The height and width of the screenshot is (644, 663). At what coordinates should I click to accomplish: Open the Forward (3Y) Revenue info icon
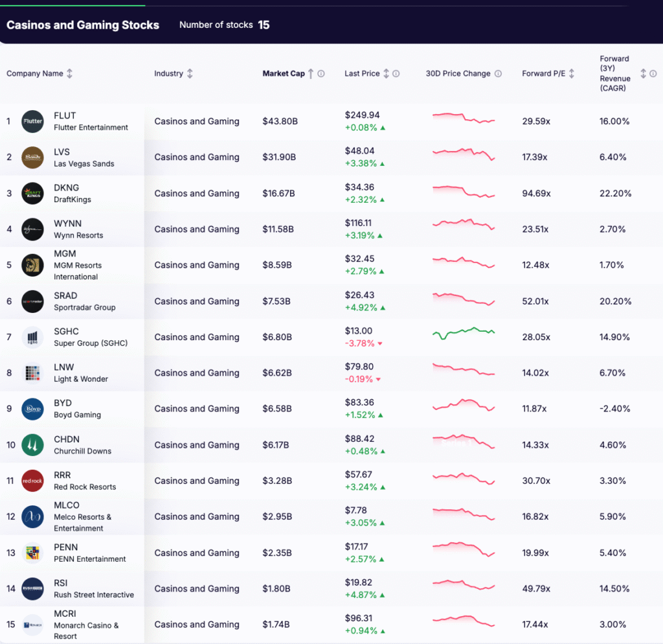pos(653,73)
